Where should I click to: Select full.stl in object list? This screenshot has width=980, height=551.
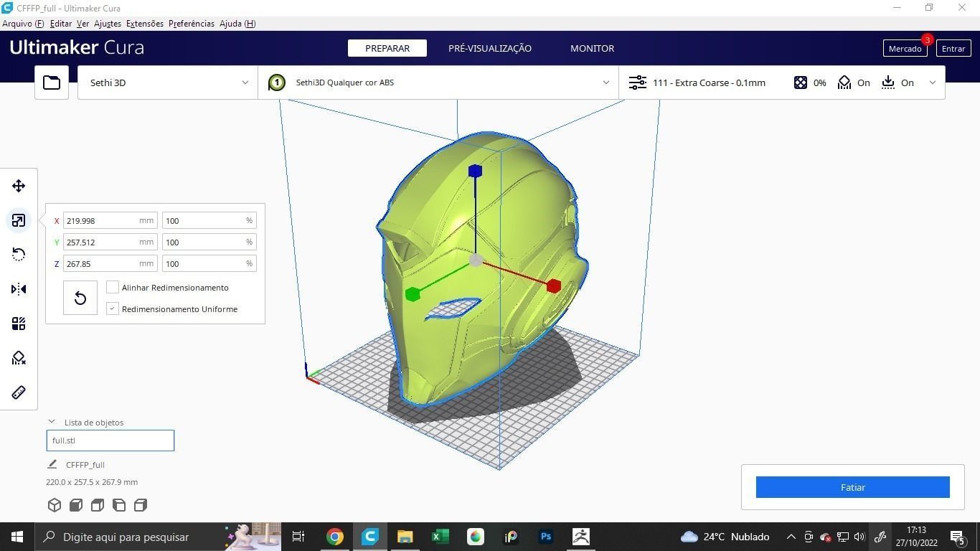(110, 441)
